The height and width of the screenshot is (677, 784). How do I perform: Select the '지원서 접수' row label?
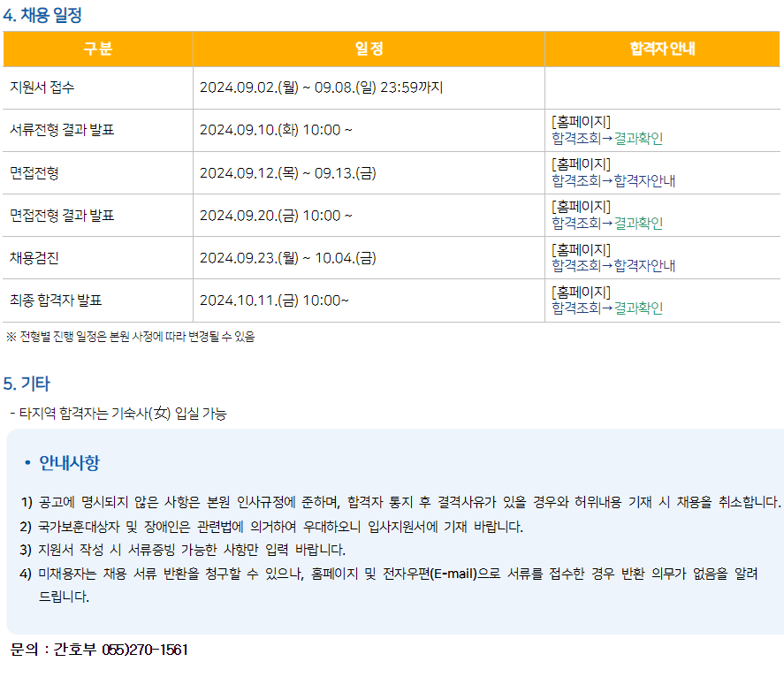[43, 88]
